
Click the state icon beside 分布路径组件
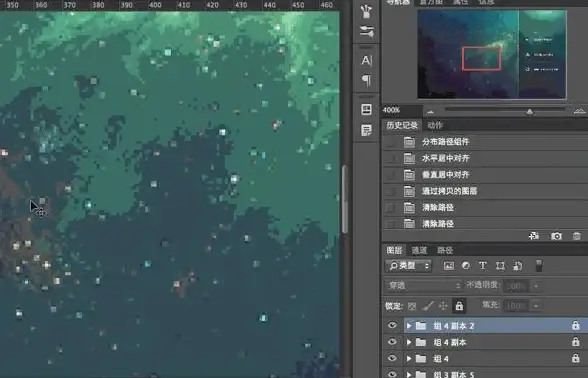(x=409, y=142)
